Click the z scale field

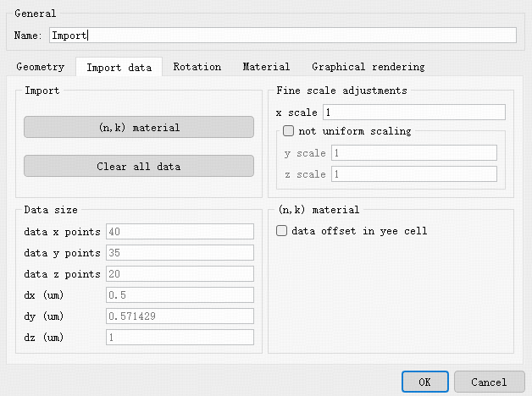[413, 174]
